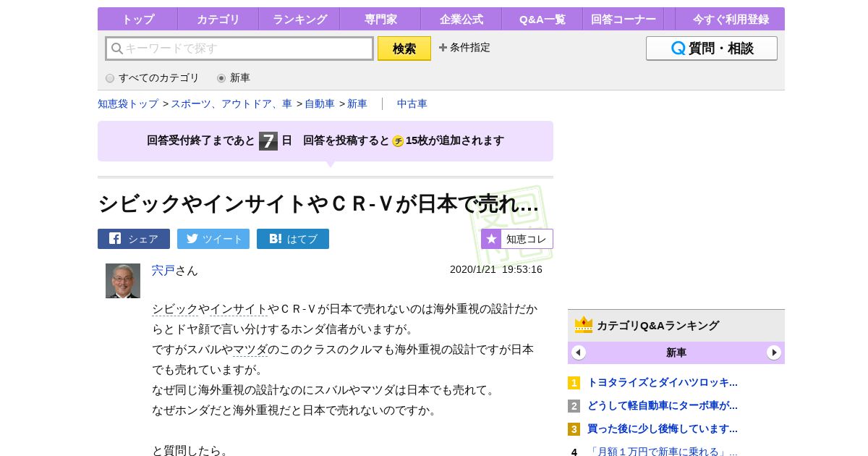Tweet using the Twitter ツイート button

point(213,239)
